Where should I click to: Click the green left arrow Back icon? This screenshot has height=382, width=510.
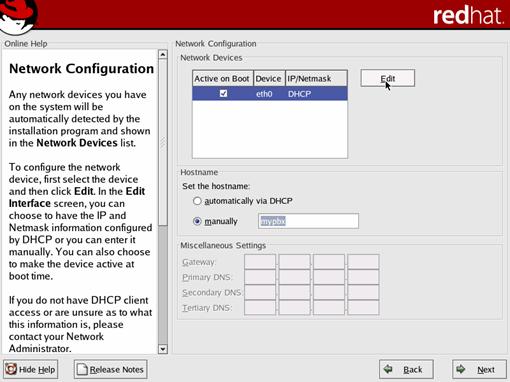[388, 369]
